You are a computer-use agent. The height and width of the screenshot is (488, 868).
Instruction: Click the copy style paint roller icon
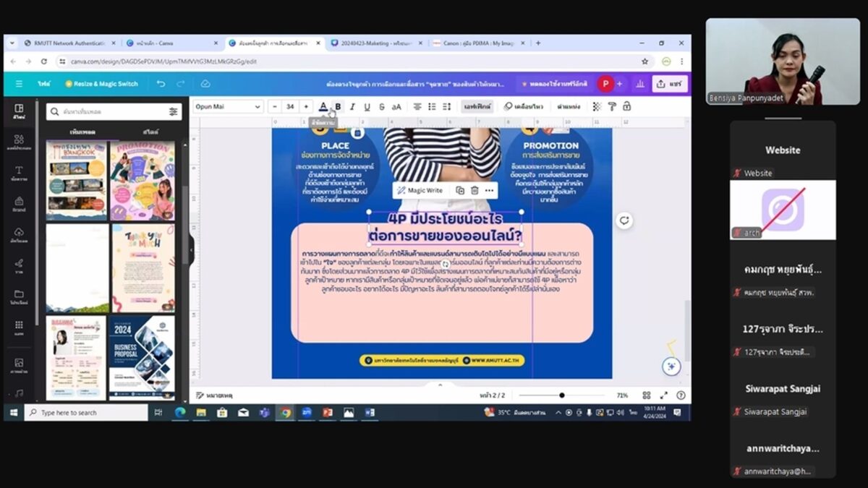pyautogui.click(x=612, y=106)
